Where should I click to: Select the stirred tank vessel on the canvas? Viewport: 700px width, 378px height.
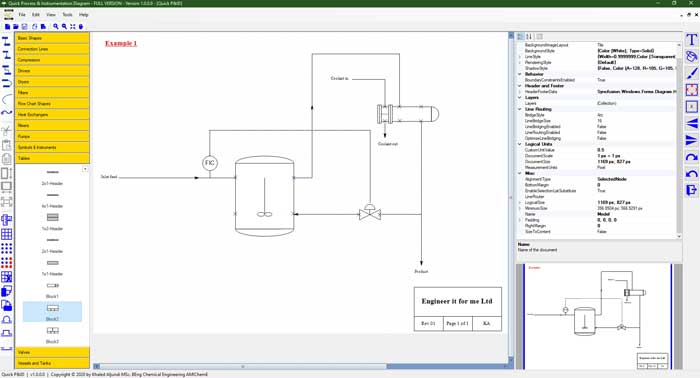(x=264, y=196)
